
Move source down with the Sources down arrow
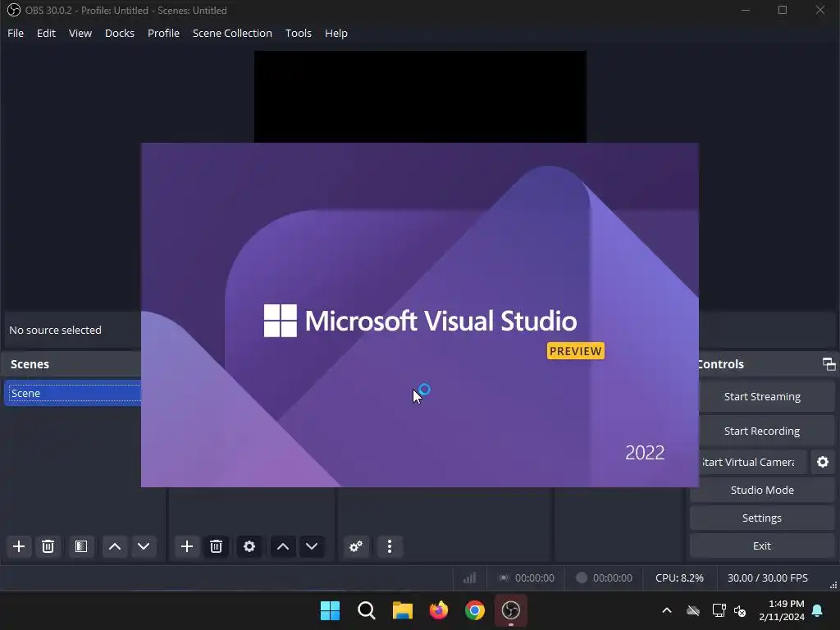point(312,546)
